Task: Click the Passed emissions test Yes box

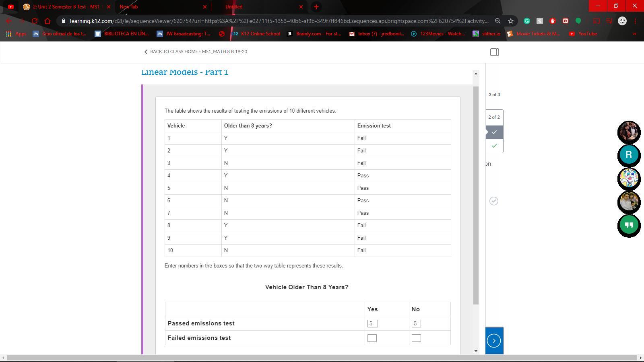Action: click(x=372, y=323)
